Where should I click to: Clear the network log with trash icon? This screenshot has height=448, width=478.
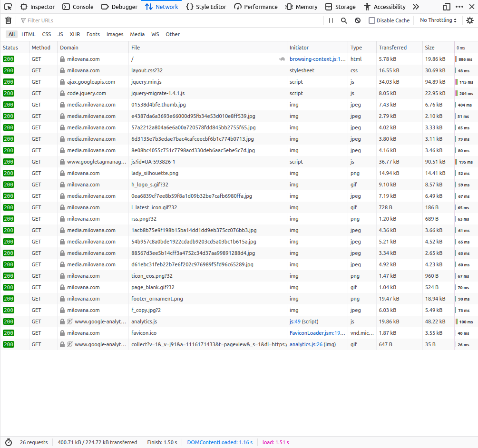8,20
